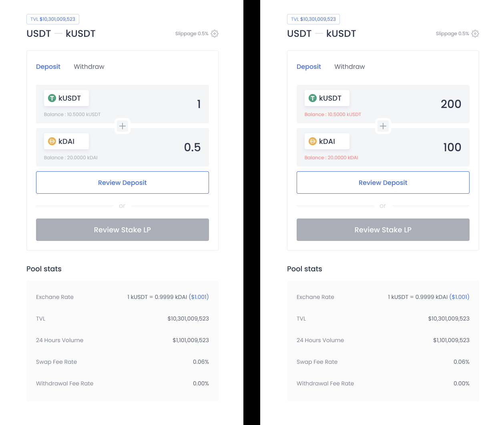Switch to Withdraw tab in right panel
504x425 pixels.
(x=349, y=66)
